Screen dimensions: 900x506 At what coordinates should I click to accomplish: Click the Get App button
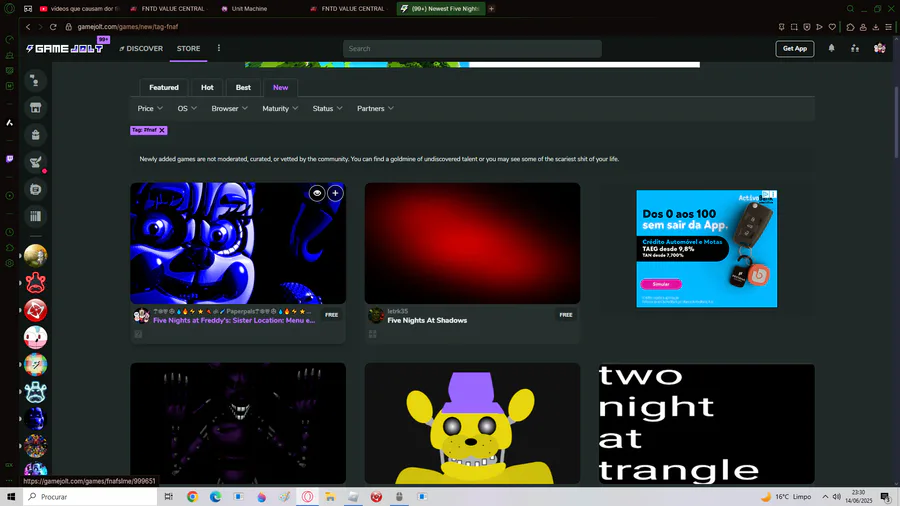point(794,49)
